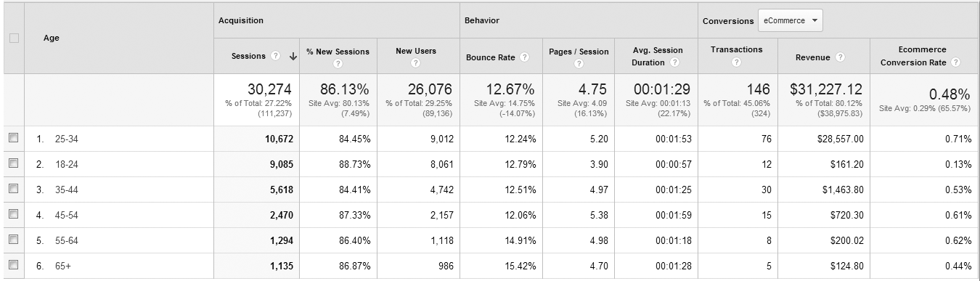Click the help icon under Transactions

pos(736,63)
